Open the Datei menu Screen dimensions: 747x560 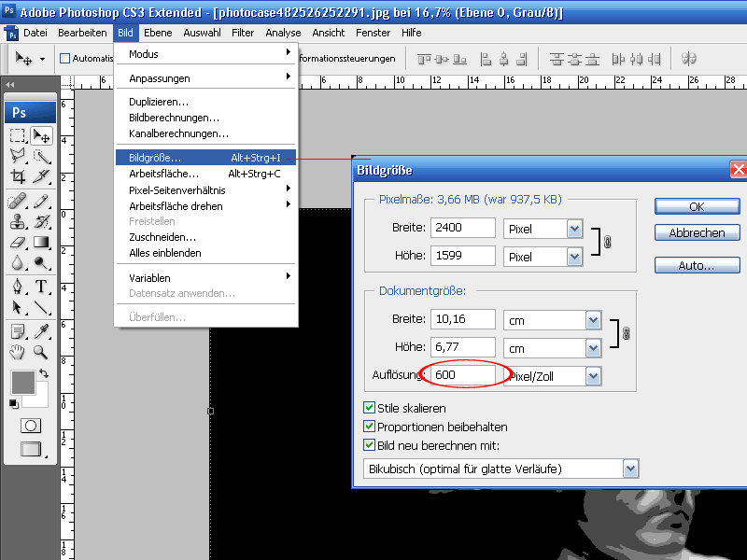pos(35,33)
